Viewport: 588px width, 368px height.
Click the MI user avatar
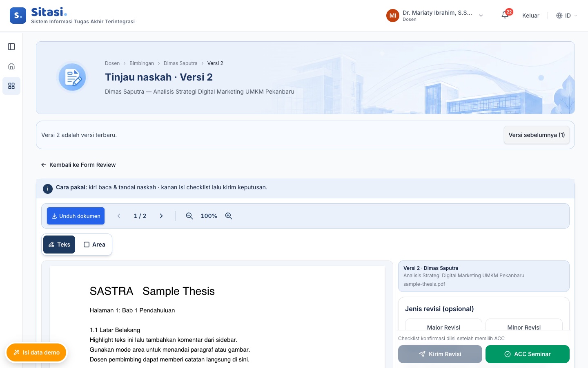pyautogui.click(x=393, y=16)
